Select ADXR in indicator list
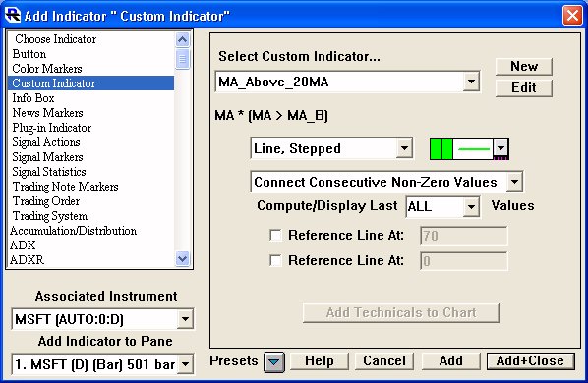Image resolution: width=588 pixels, height=383 pixels. (x=90, y=260)
